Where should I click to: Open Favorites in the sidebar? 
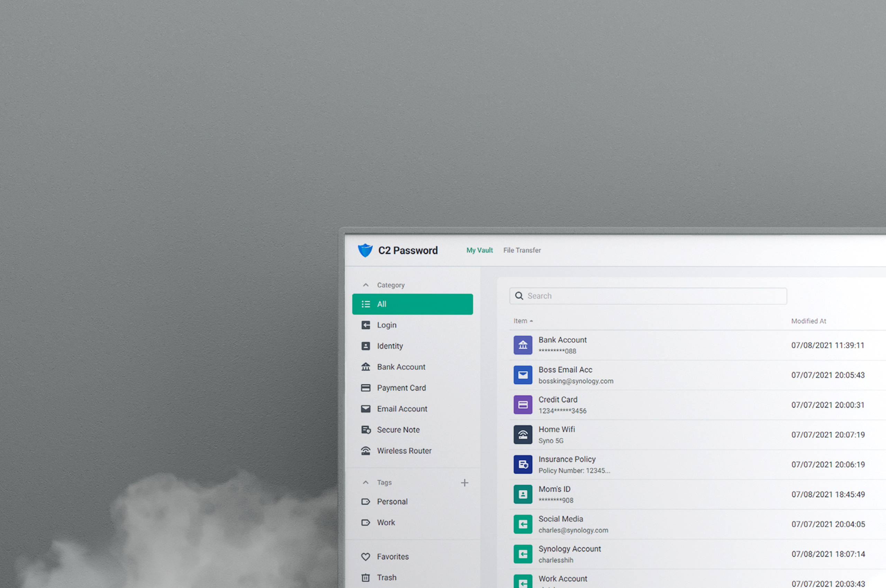pyautogui.click(x=392, y=557)
